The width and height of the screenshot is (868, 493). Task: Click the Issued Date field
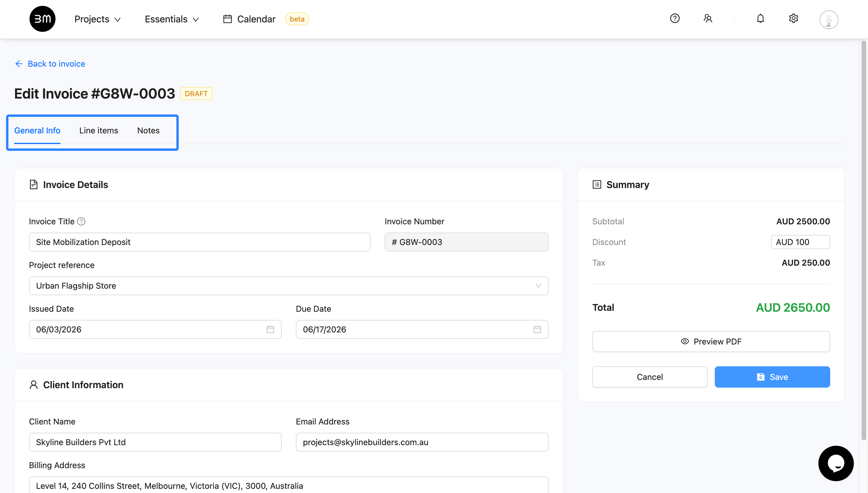click(155, 329)
